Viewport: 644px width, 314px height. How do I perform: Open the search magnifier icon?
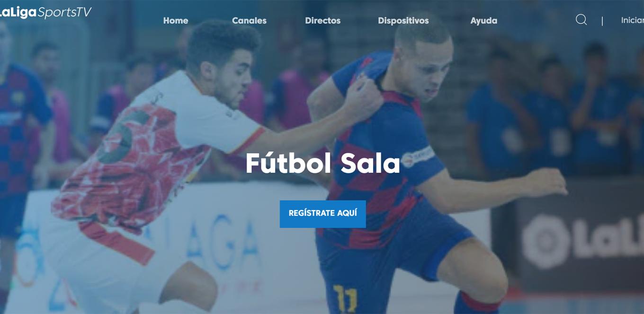tap(581, 20)
